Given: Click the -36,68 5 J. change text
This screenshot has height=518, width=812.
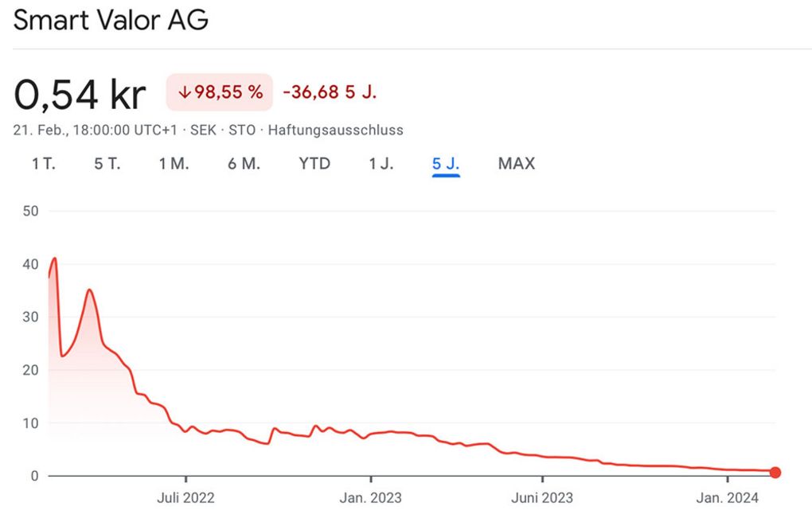Looking at the screenshot, I should click(330, 92).
